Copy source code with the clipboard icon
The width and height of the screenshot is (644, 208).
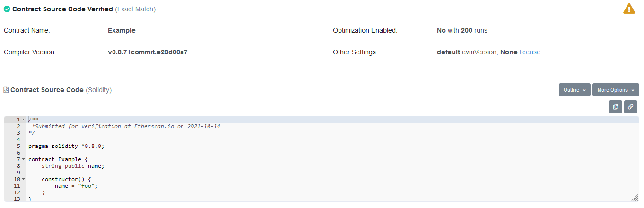615,107
